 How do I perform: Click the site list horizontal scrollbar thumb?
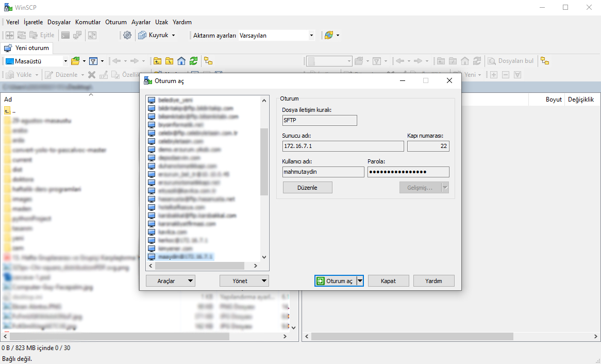click(199, 266)
